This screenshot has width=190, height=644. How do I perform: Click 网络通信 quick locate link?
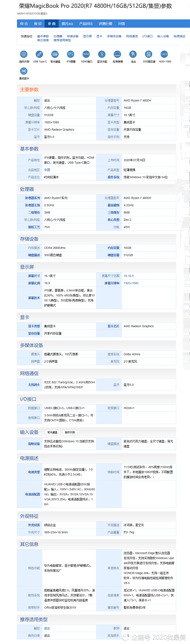[132, 36]
